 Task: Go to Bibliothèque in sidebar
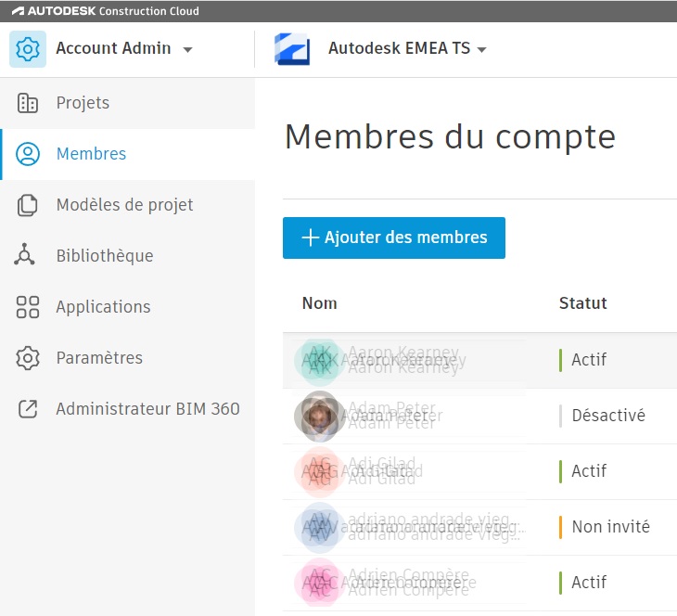pyautogui.click(x=127, y=256)
